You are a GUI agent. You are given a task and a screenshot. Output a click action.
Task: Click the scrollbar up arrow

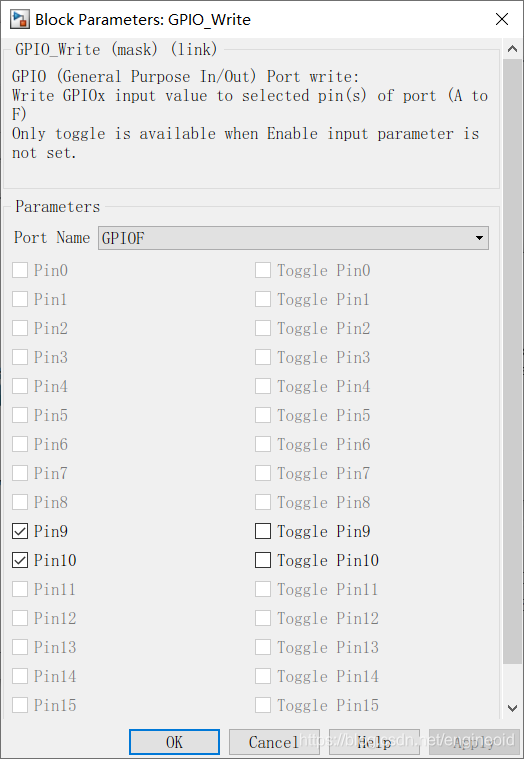tap(512, 49)
